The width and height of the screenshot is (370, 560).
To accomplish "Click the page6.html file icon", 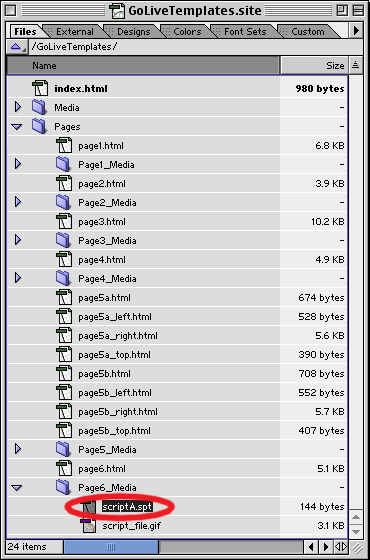I will 64,469.
